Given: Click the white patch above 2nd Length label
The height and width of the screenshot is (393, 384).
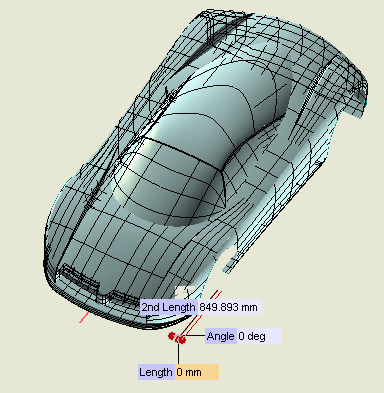Looking at the screenshot, I should pos(184,291).
